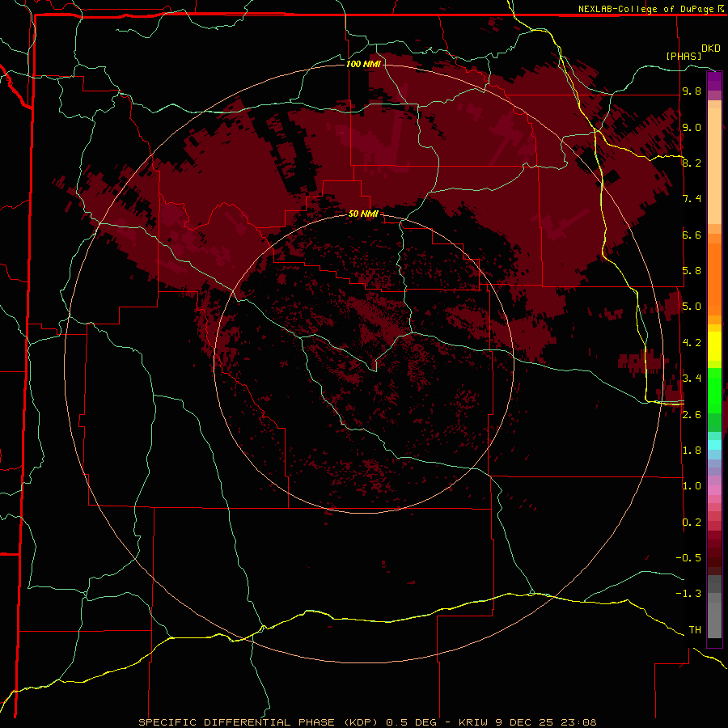This screenshot has width=728, height=728.
Task: Select the 4.2 legend value
Action: (692, 343)
